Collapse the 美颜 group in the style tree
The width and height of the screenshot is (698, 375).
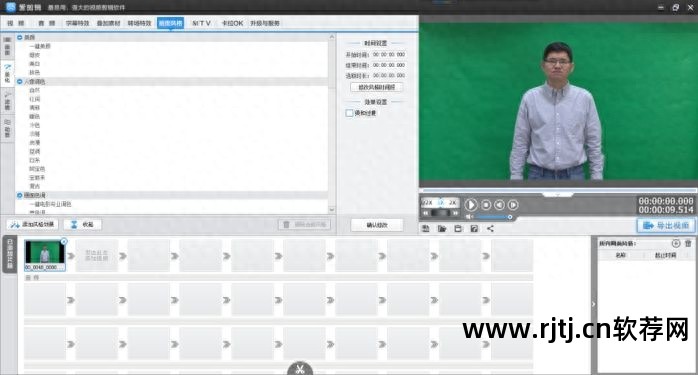coord(20,37)
